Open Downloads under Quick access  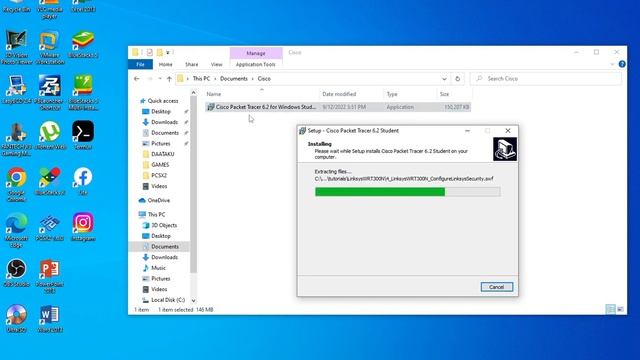point(164,122)
